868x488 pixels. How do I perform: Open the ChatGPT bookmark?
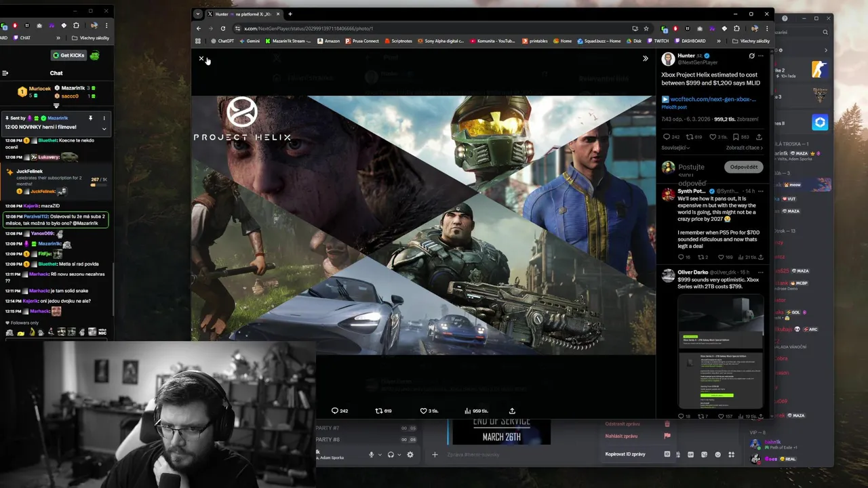click(222, 41)
